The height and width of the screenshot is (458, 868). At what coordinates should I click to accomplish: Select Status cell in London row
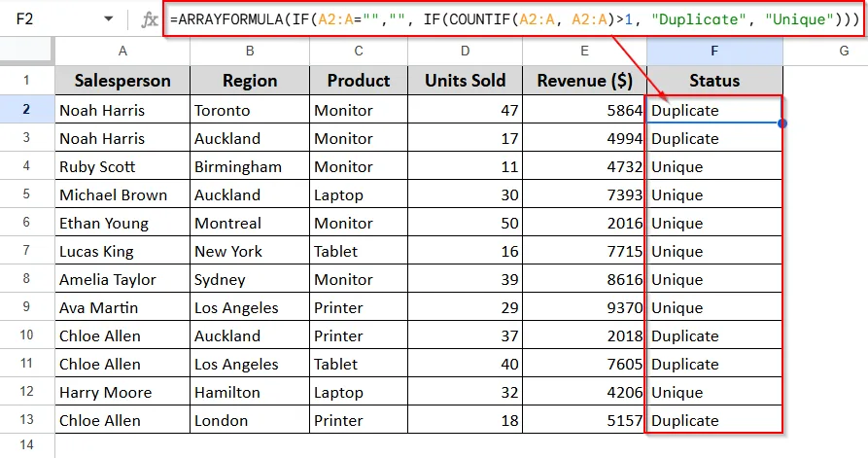(x=714, y=420)
